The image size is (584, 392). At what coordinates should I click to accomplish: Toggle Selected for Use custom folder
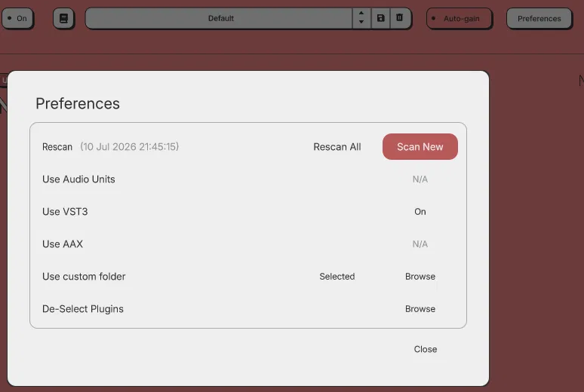click(337, 276)
